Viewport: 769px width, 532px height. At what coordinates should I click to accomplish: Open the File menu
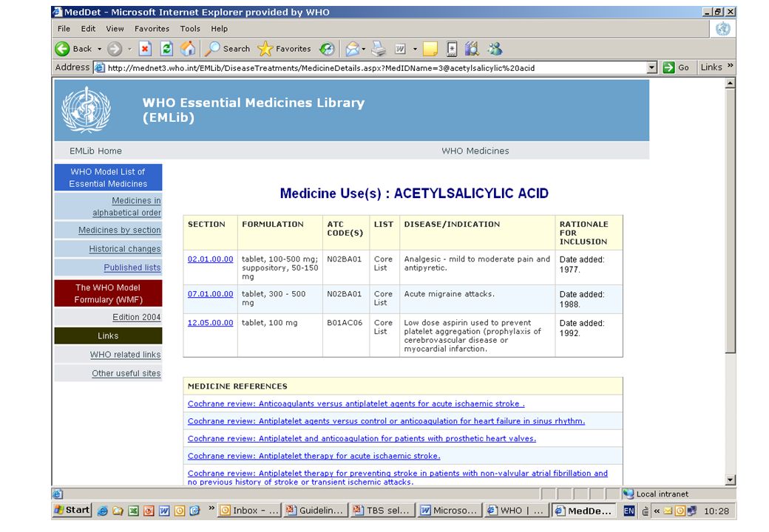pyautogui.click(x=64, y=29)
